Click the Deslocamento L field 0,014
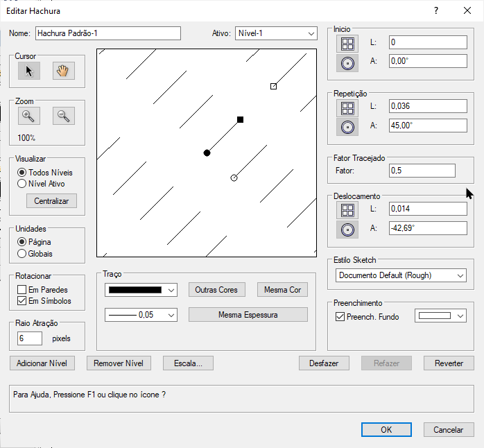Screen dimensions: 484x448 tap(428, 209)
